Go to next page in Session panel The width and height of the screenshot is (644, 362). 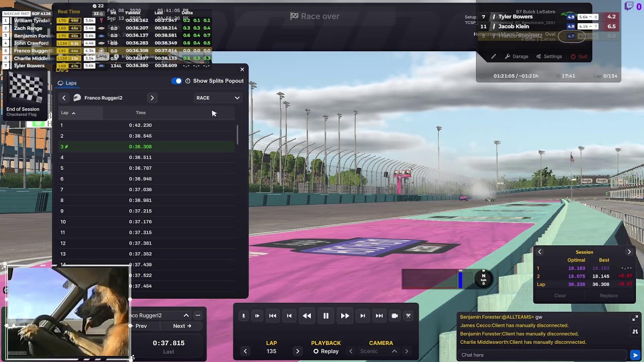click(629, 252)
